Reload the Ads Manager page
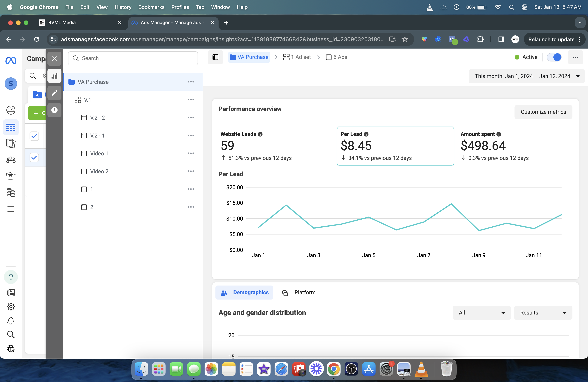 (37, 39)
